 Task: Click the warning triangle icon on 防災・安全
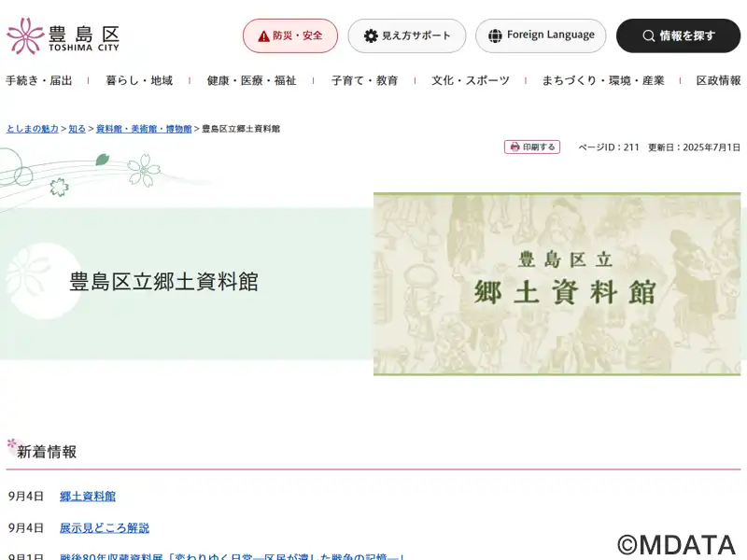264,36
